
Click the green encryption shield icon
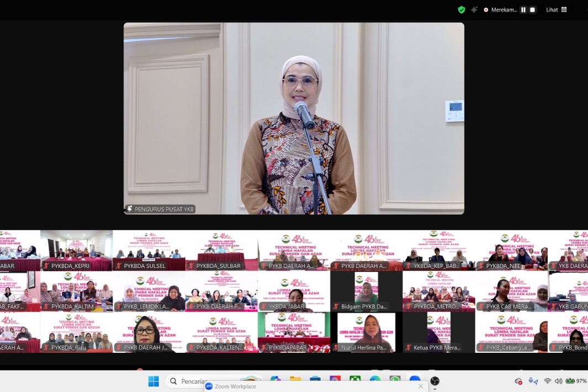point(462,9)
